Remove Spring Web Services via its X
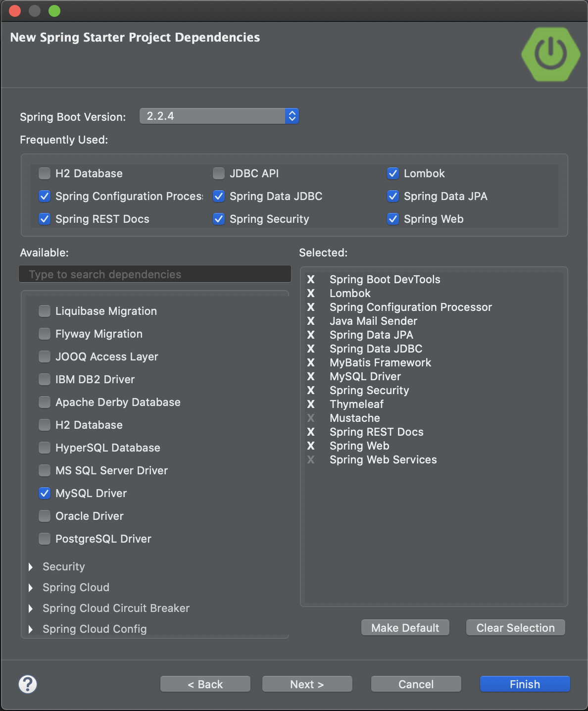 311,460
